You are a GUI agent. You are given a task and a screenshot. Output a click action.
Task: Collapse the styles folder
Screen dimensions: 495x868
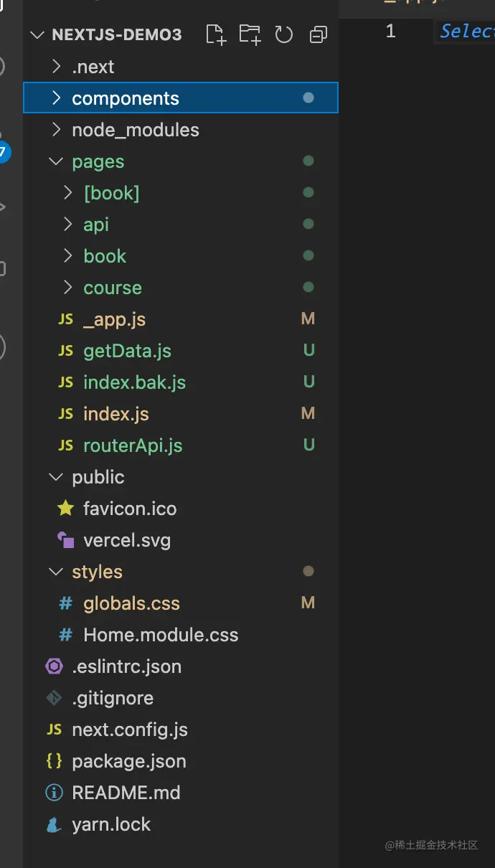tap(97, 572)
